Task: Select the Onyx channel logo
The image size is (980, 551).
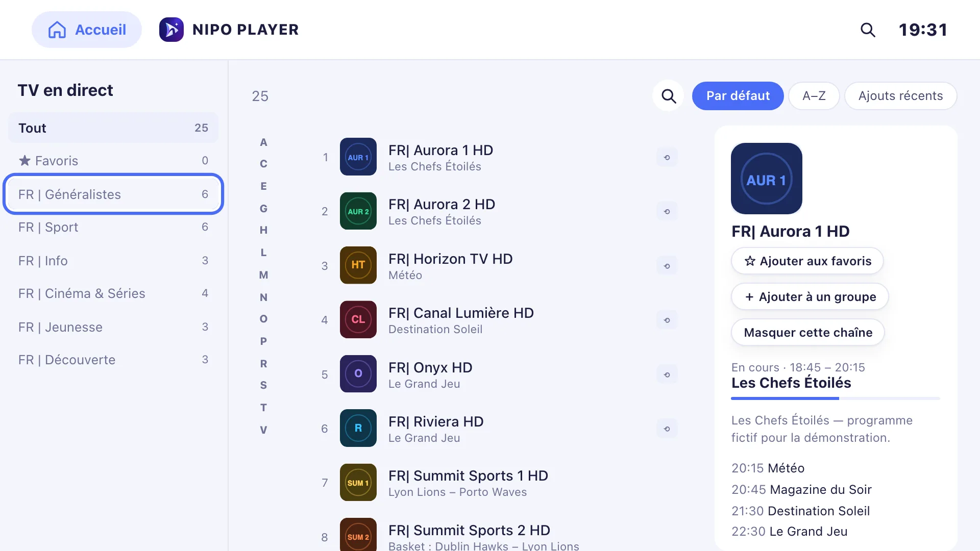Action: [358, 374]
